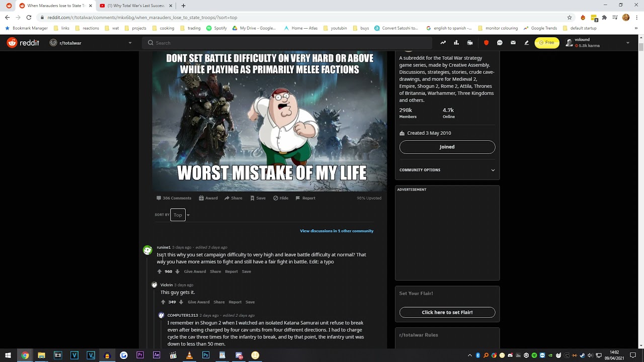Upvote runine1's comment
644x362 pixels.
click(x=159, y=271)
